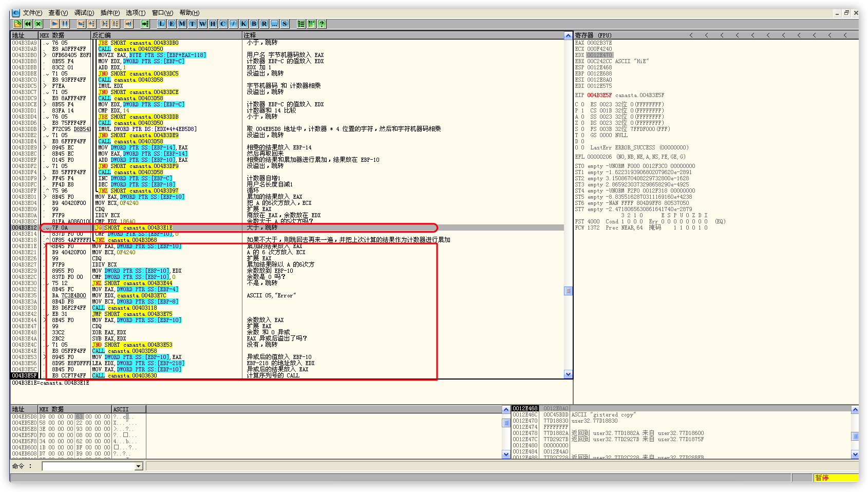Screen dimensions: 868x492
Task: Click the ASCII column header in dump
Action: pyautogui.click(x=121, y=409)
